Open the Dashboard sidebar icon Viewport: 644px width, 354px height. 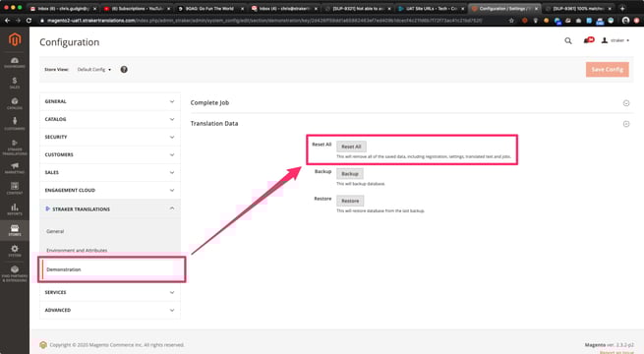[15, 62]
